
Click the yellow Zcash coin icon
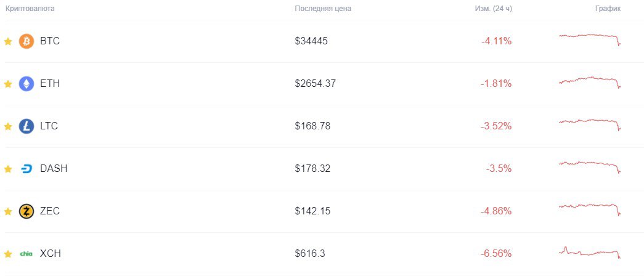pyautogui.click(x=26, y=211)
